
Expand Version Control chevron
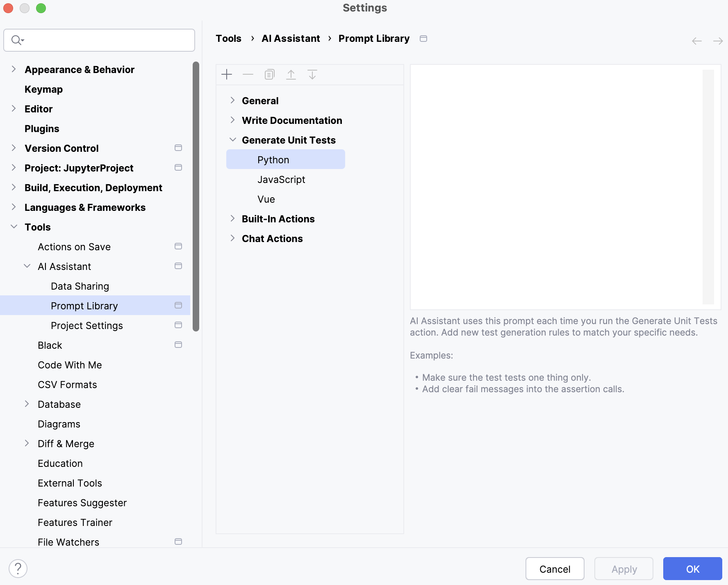(14, 148)
